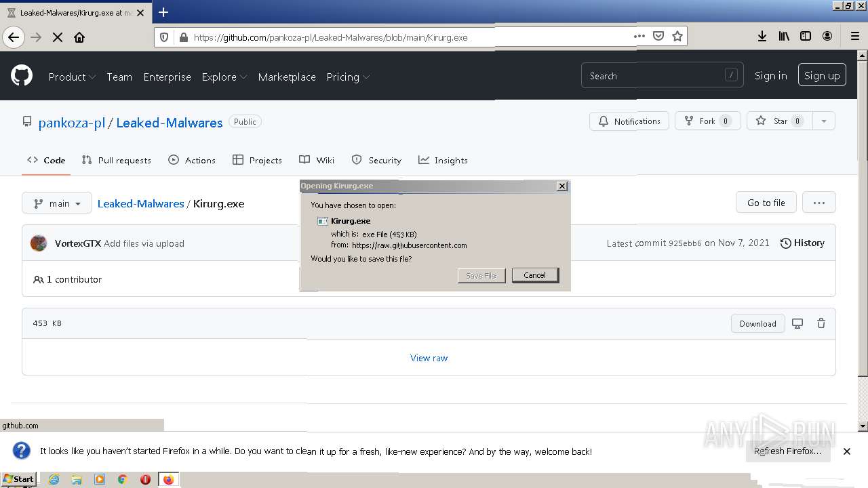
Task: Select the Code tab
Action: (x=46, y=160)
